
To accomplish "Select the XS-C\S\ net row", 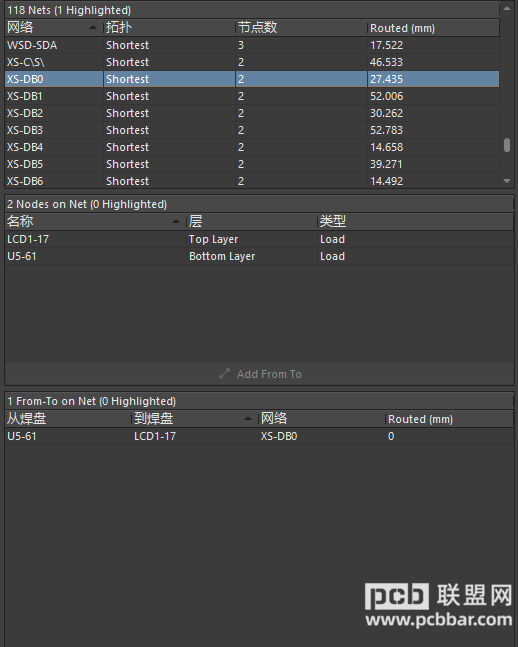I will tap(252, 62).
